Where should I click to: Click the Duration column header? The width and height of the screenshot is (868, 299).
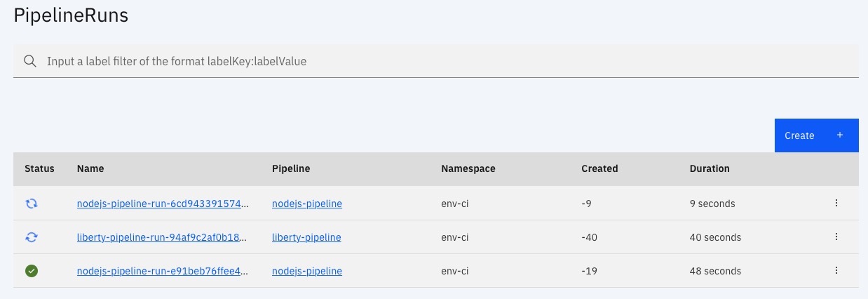tap(710, 168)
